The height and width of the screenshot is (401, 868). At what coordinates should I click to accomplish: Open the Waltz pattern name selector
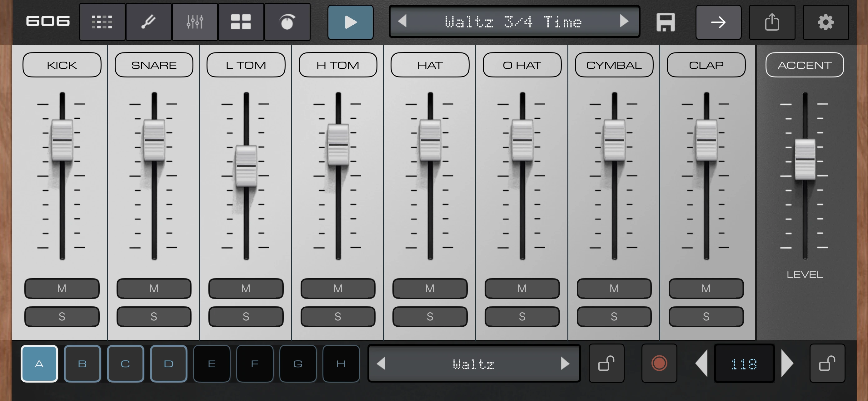[x=474, y=364]
